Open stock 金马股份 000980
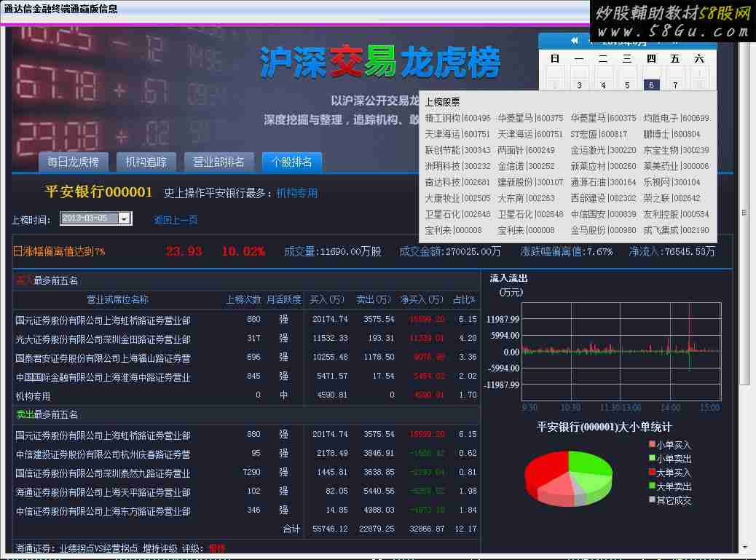Viewport: 756px width, 560px height. 603,230
